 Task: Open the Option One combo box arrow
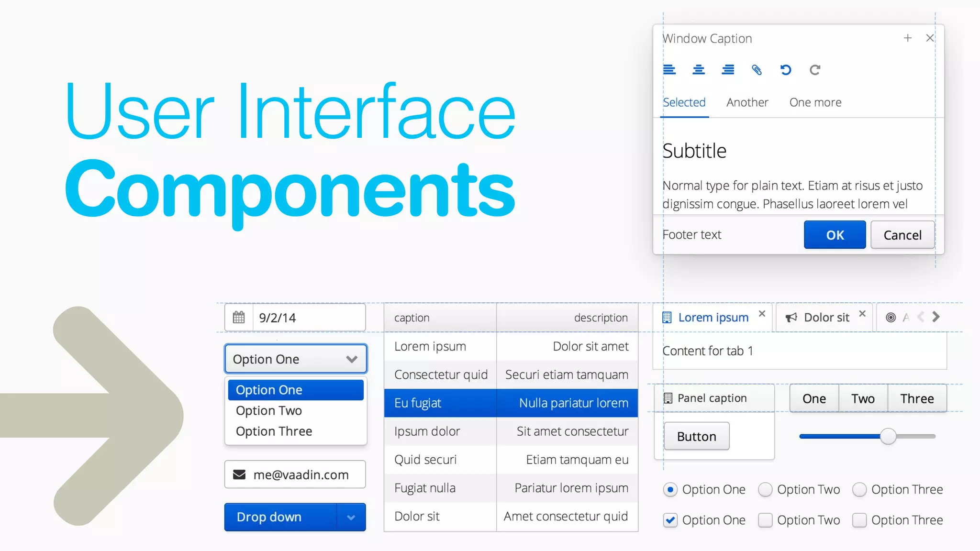click(x=352, y=359)
